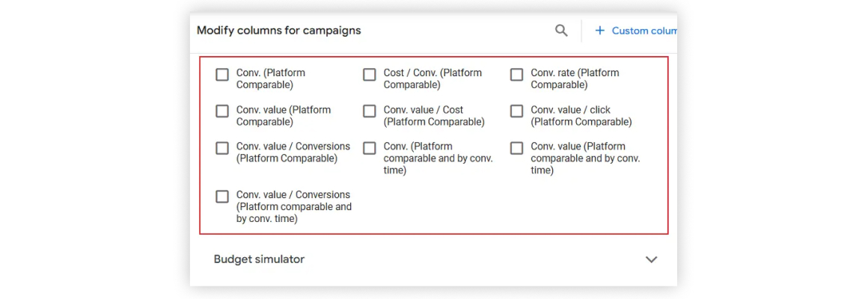Screen dimensions: 868x299
Task: Expand the Budget simulator chevron
Action: tap(652, 259)
